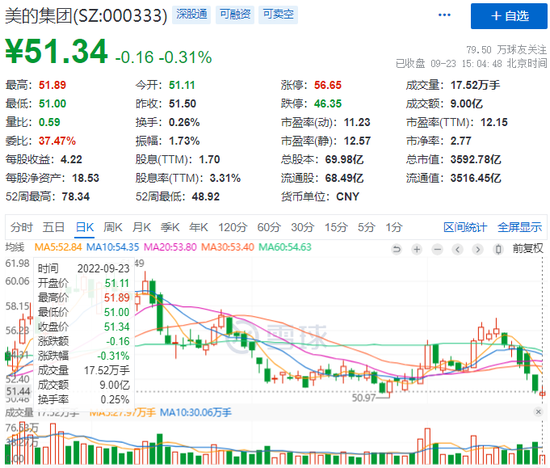Click the 最高 value 51.89
The image size is (550, 468).
[52, 85]
